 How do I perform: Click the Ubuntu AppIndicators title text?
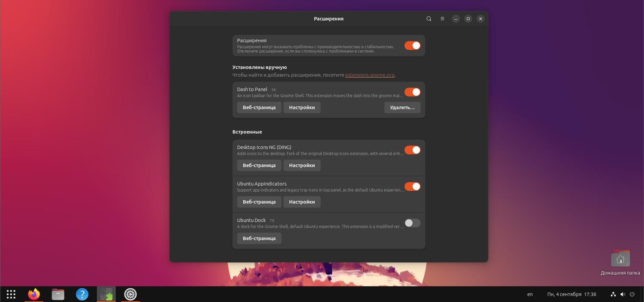[x=261, y=184]
